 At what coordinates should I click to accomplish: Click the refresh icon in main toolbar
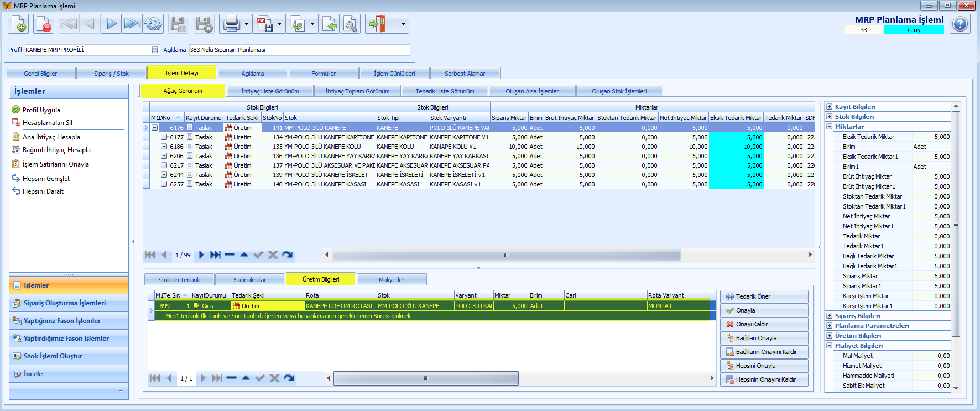pyautogui.click(x=153, y=24)
